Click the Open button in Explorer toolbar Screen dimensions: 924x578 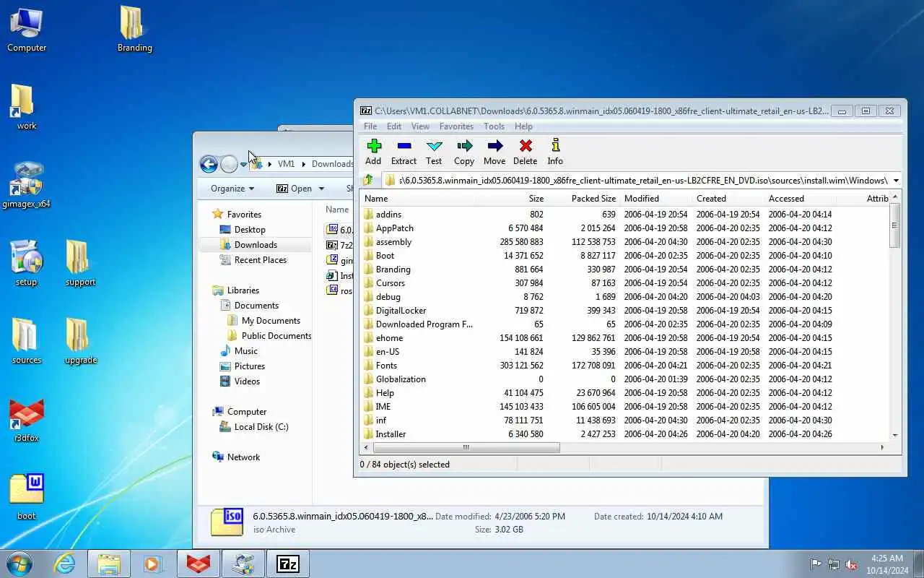coord(295,189)
